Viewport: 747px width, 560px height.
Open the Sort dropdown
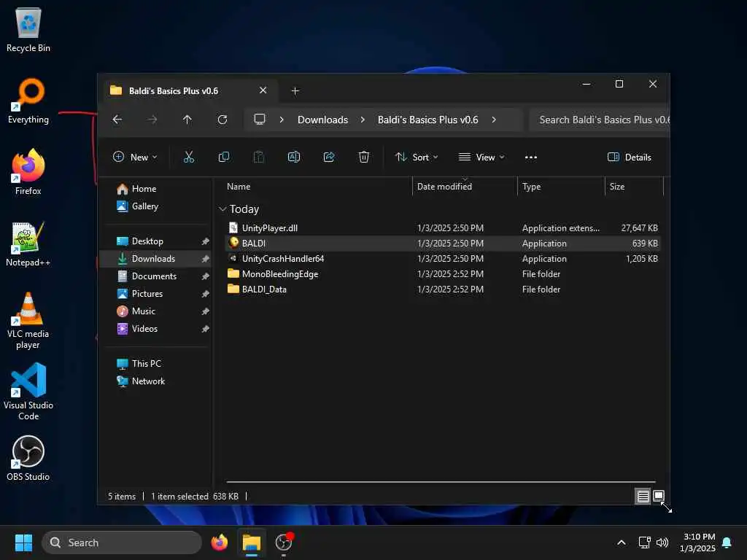pyautogui.click(x=416, y=157)
